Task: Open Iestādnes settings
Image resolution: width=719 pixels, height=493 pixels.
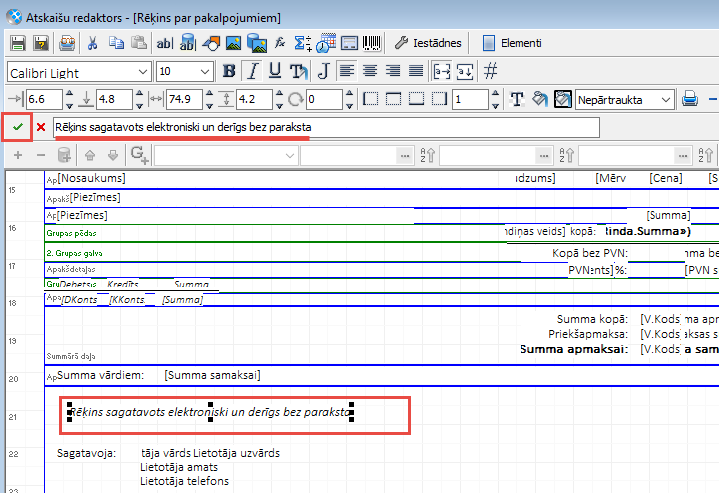Action: (x=429, y=43)
